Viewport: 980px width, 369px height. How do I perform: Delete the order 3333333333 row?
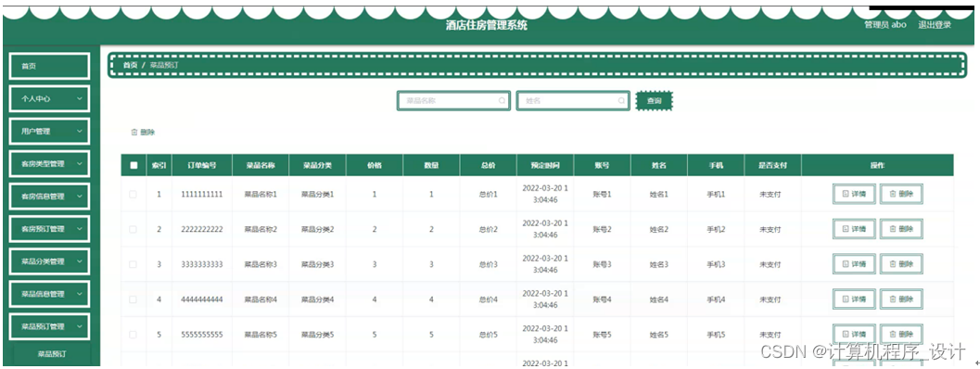point(901,264)
